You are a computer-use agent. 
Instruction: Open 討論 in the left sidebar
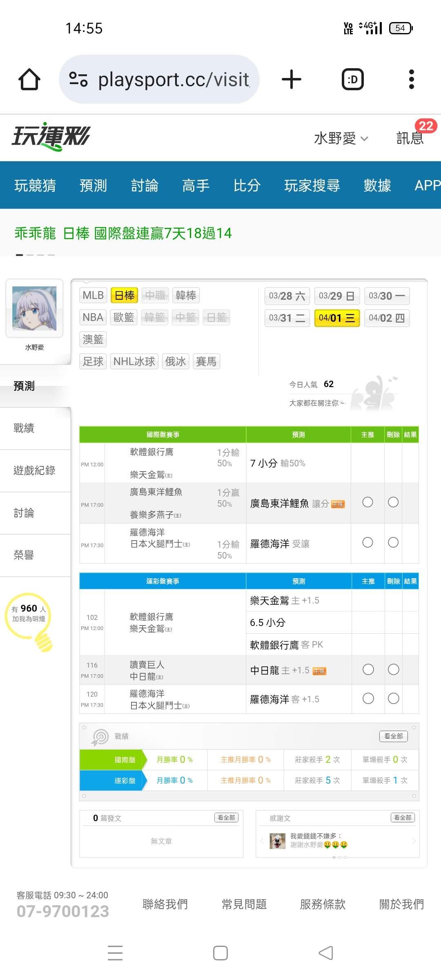click(35, 513)
